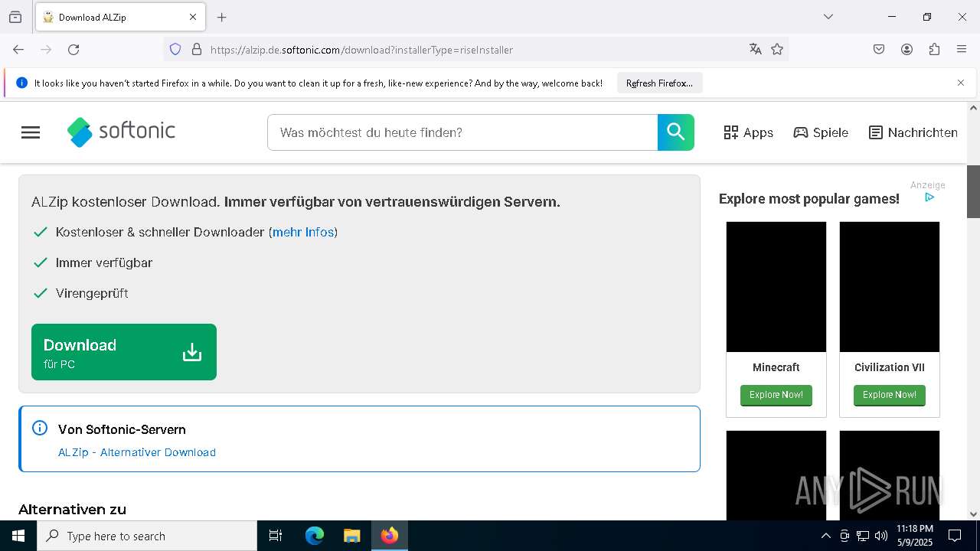The width and height of the screenshot is (980, 551).
Task: Bookmark this page with the star
Action: (777, 50)
